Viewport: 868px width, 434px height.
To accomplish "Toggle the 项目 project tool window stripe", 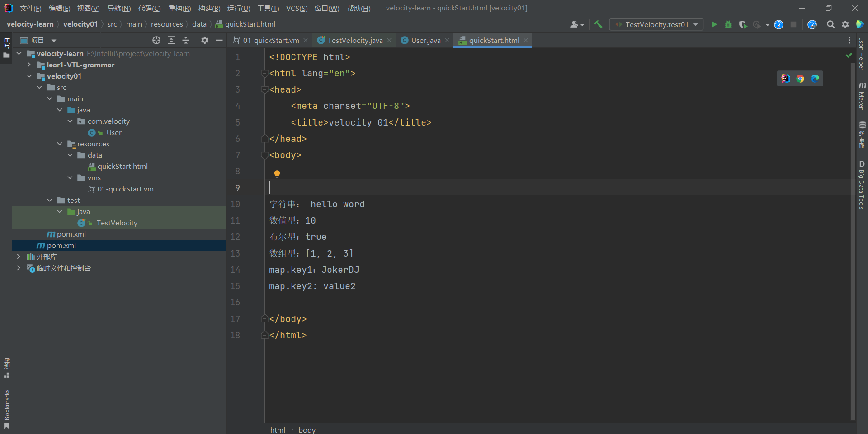I will point(6,48).
